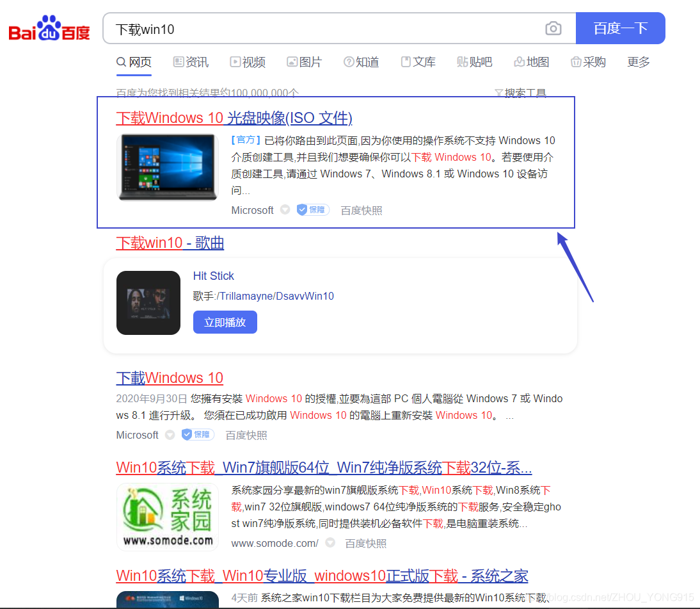This screenshot has height=609, width=700.
Task: Expand arrow beside Microsoft in 下載Windows 10 result
Action: (170, 434)
